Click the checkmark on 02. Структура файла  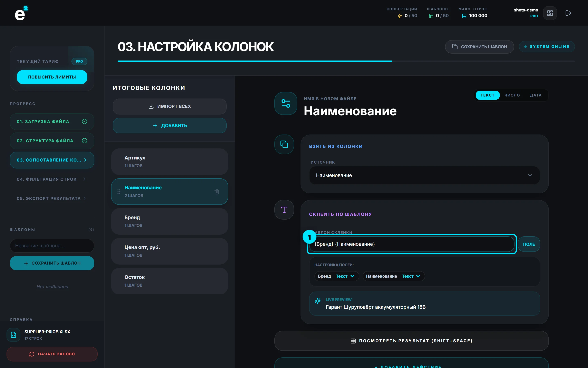[x=84, y=141]
